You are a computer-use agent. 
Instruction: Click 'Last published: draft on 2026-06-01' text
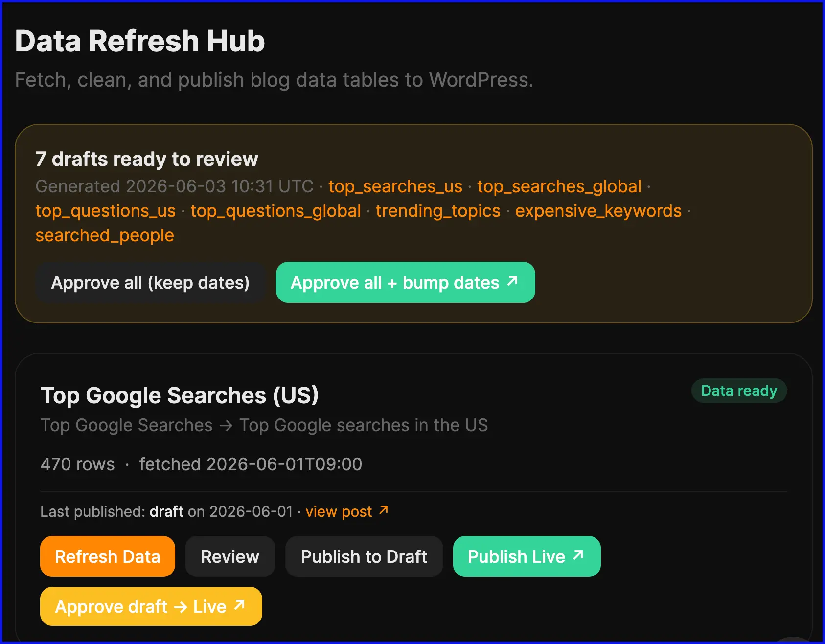tap(166, 511)
